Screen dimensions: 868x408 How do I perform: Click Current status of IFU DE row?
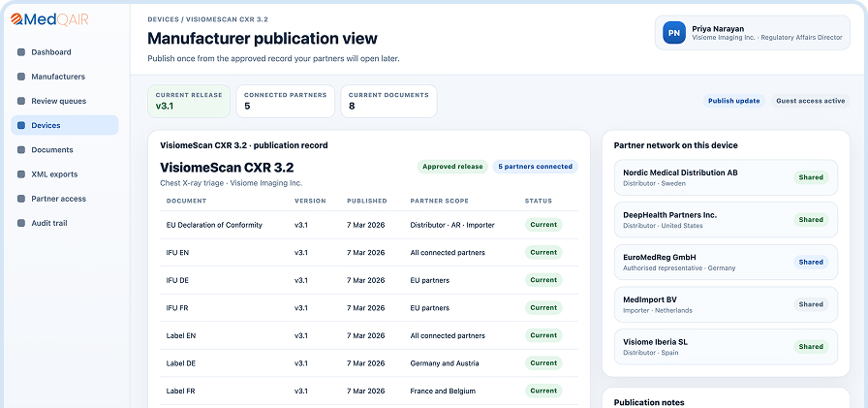coord(543,280)
